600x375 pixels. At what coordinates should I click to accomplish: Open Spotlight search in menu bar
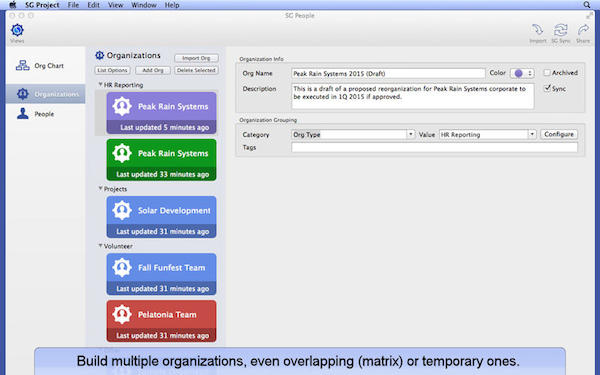click(587, 5)
